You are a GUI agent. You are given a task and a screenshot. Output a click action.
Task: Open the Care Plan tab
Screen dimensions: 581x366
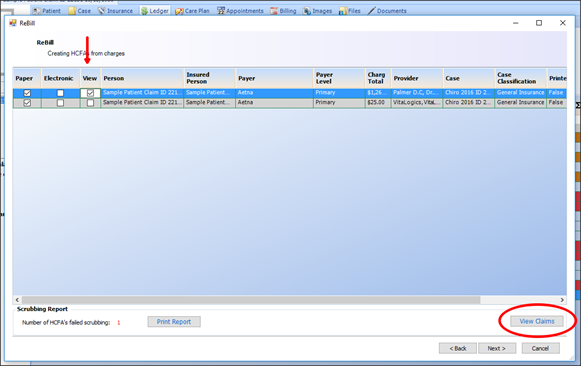click(x=193, y=11)
